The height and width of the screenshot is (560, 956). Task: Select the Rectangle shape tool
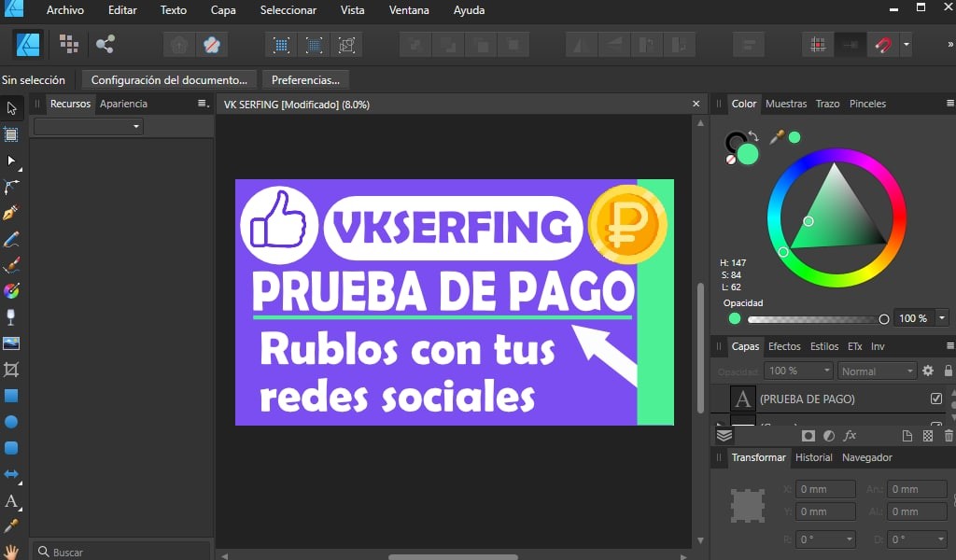(11, 396)
